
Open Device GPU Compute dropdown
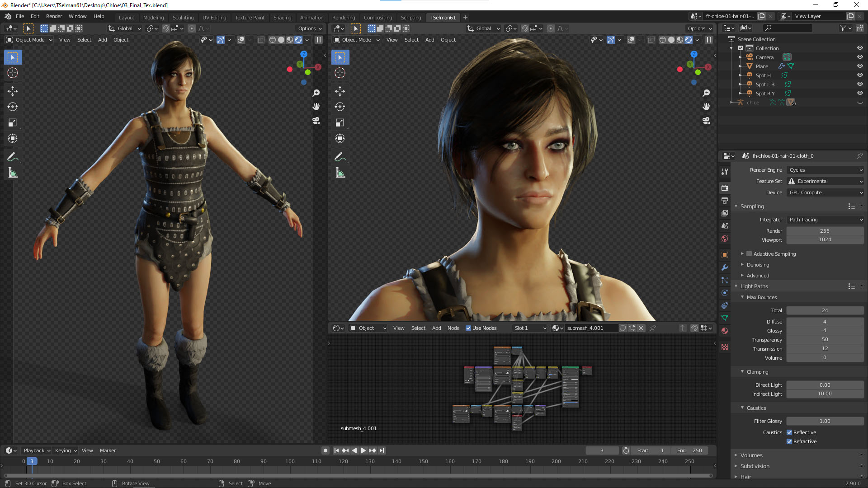(x=826, y=192)
